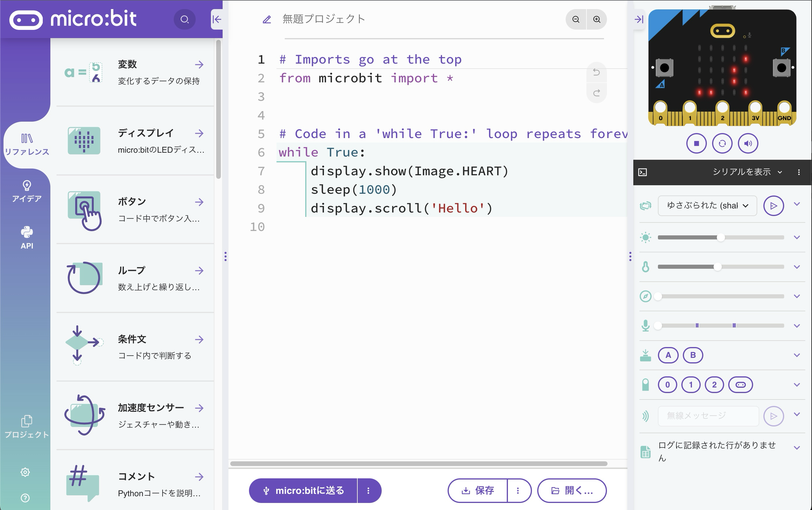812x510 pixels.
Task: Open the kebab menu next to 保存
Action: click(x=518, y=490)
